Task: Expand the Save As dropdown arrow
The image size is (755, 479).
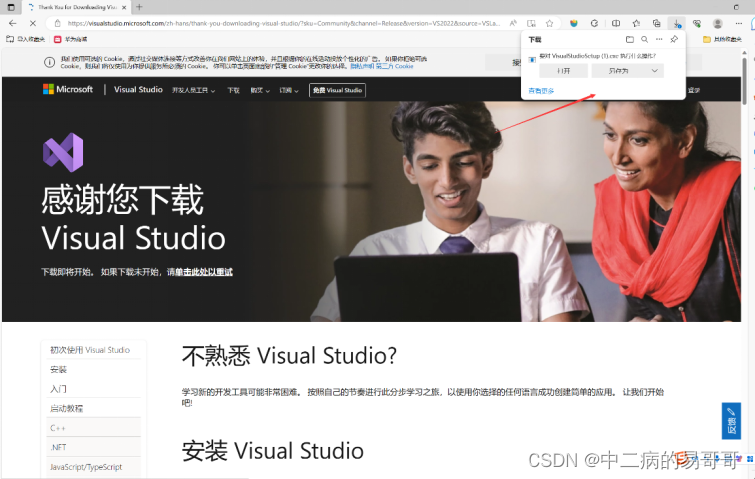Action: coord(654,71)
